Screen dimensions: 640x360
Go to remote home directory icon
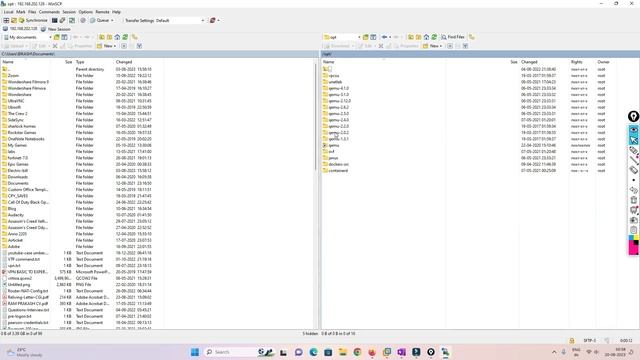(x=426, y=37)
